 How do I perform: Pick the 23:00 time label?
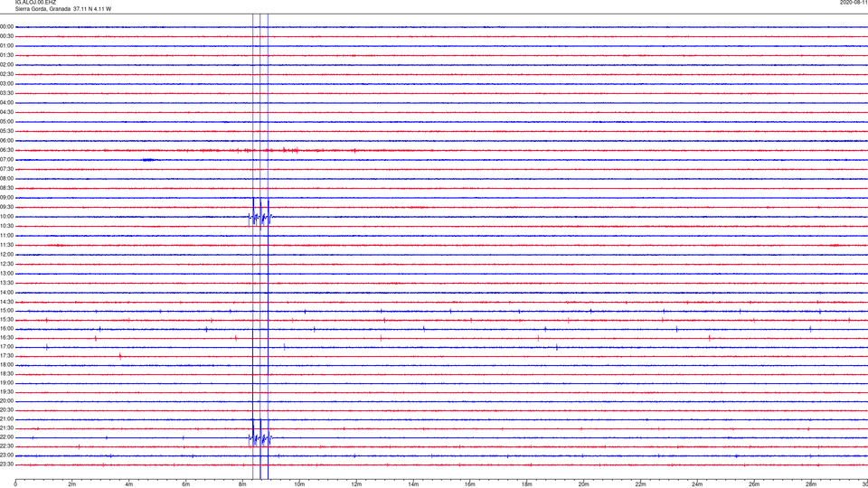6,455
